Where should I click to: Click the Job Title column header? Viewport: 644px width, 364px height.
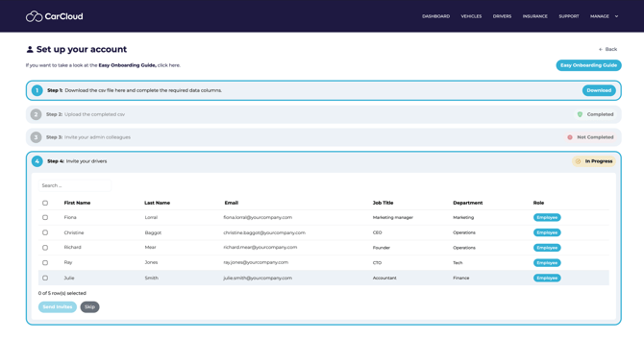[383, 203]
